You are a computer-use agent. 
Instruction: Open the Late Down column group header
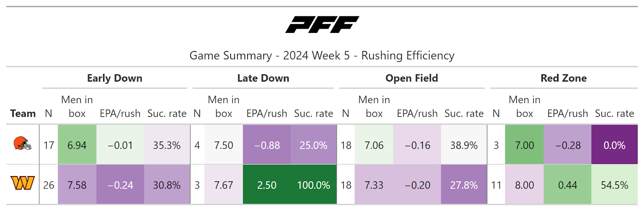click(x=263, y=78)
